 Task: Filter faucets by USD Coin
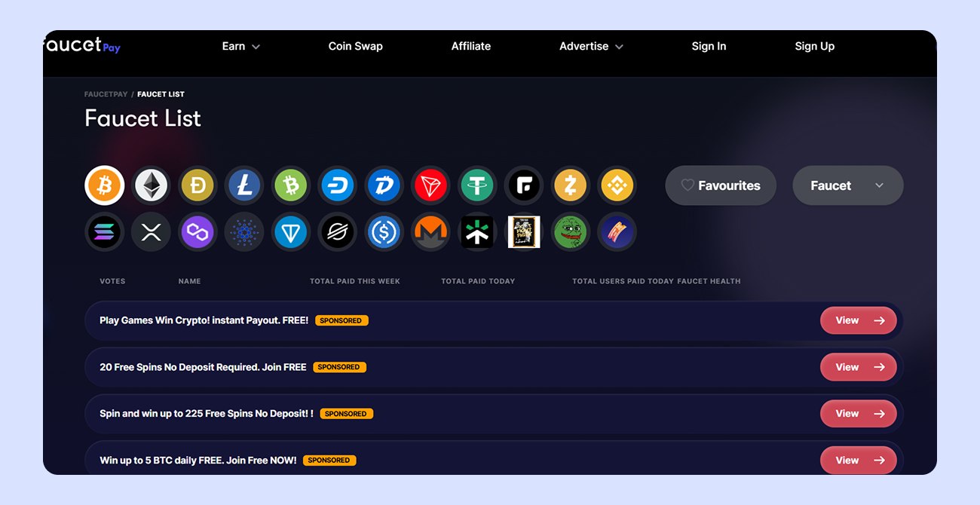[384, 232]
